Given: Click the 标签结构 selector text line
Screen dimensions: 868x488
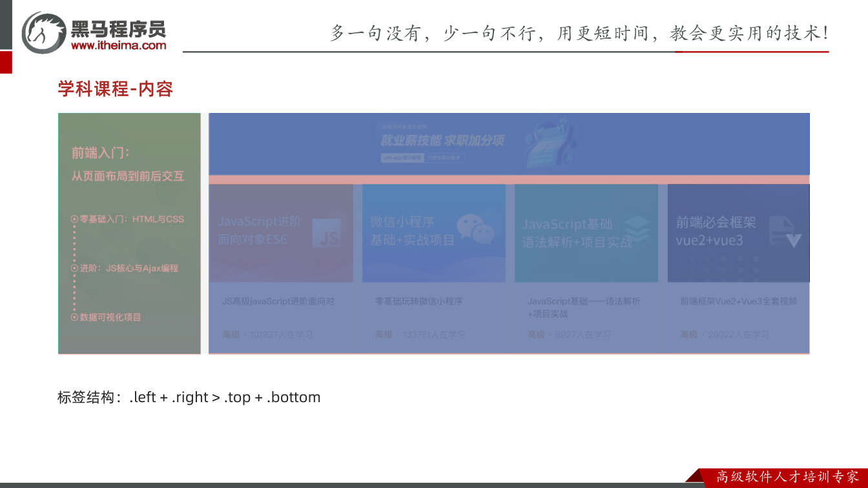Looking at the screenshot, I should [189, 398].
